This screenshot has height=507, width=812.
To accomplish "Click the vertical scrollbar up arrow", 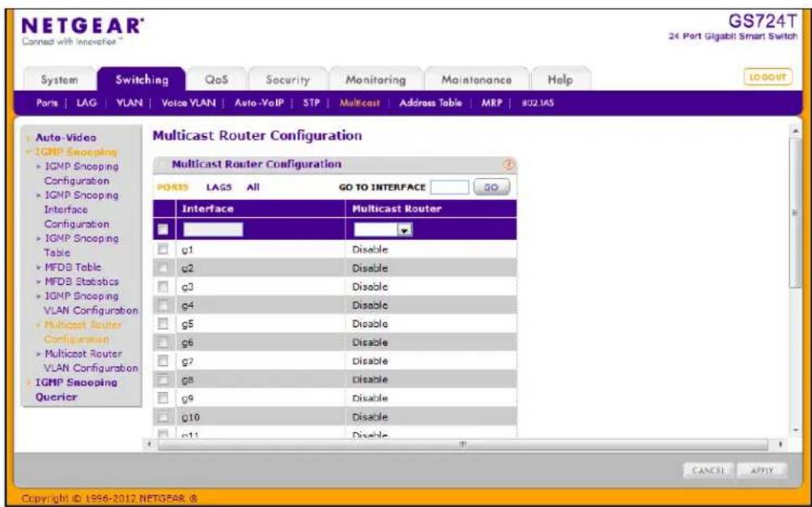I will point(796,131).
